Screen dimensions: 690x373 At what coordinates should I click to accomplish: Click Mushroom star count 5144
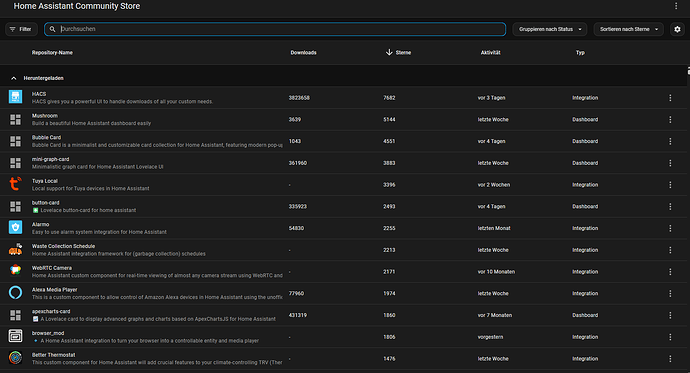tap(389, 120)
